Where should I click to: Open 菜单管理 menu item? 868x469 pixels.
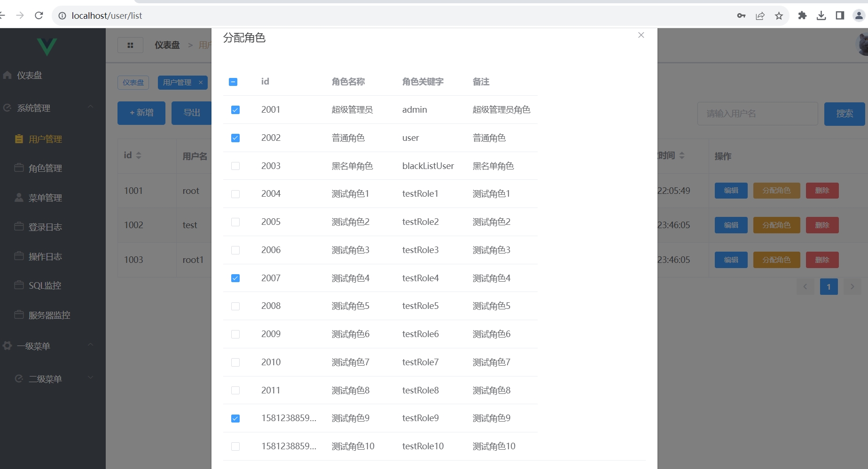53,198
